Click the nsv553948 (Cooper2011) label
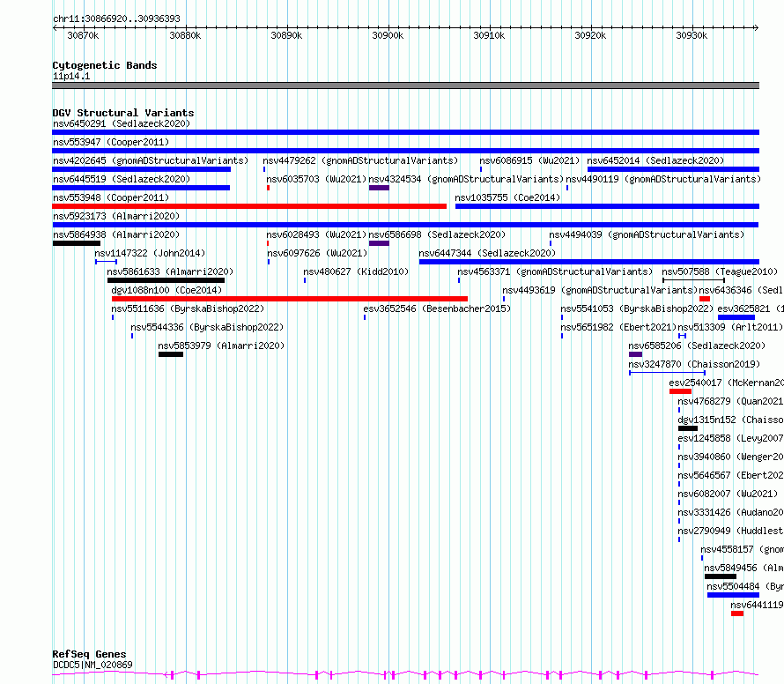 point(111,197)
